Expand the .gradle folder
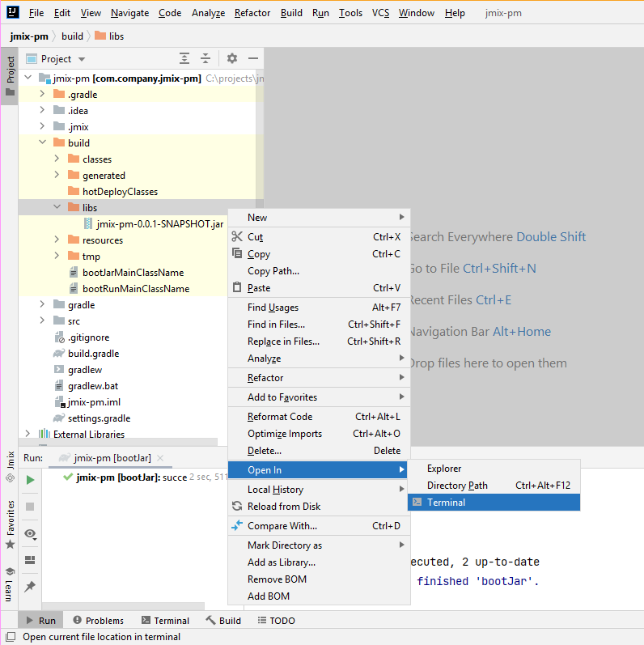 click(x=42, y=94)
